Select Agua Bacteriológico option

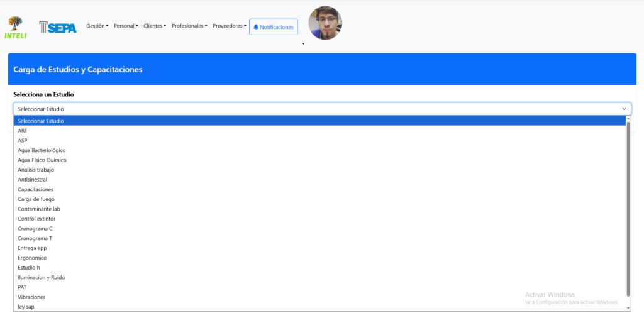(x=42, y=150)
